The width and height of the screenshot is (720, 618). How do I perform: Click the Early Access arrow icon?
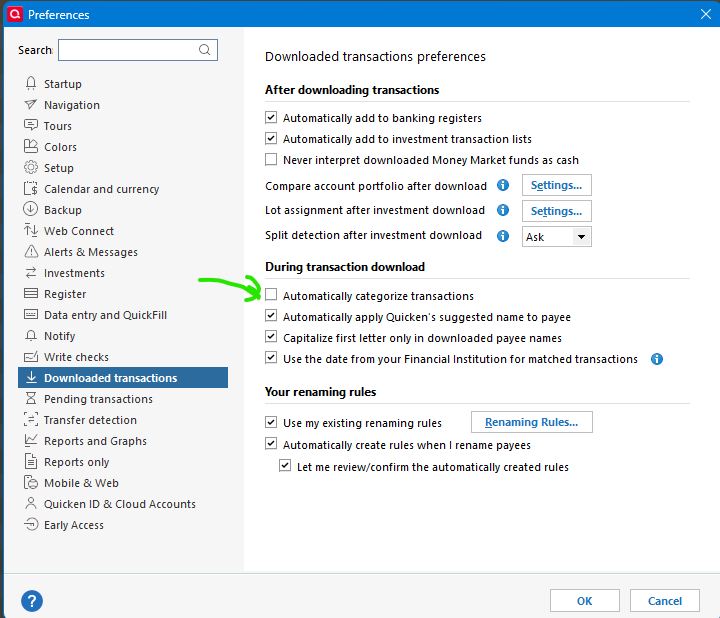[31, 524]
